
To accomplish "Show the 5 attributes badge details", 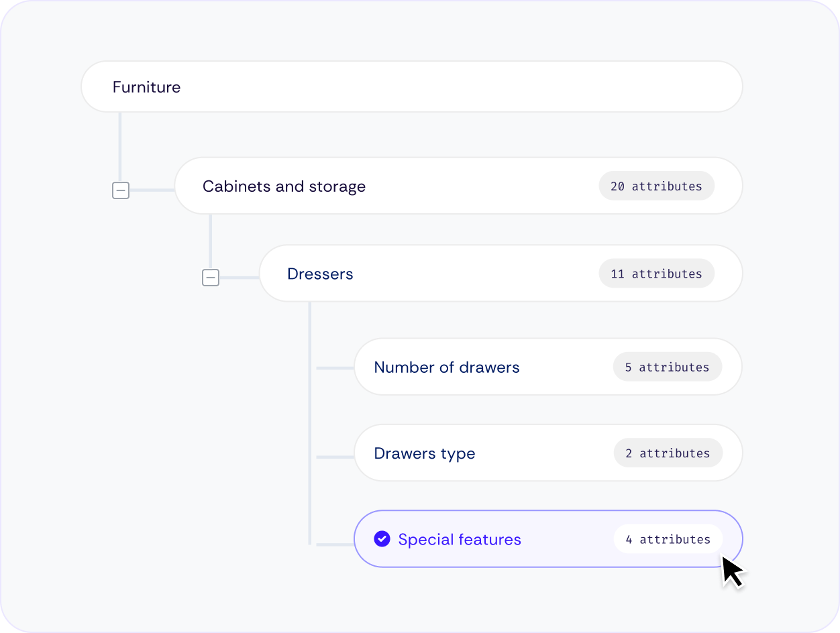I will tap(667, 367).
